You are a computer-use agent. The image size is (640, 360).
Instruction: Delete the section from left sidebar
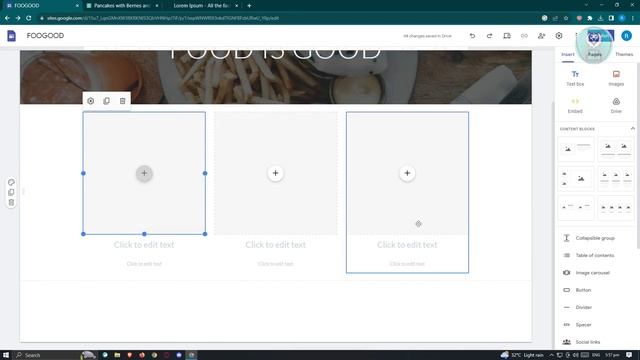click(x=11, y=202)
